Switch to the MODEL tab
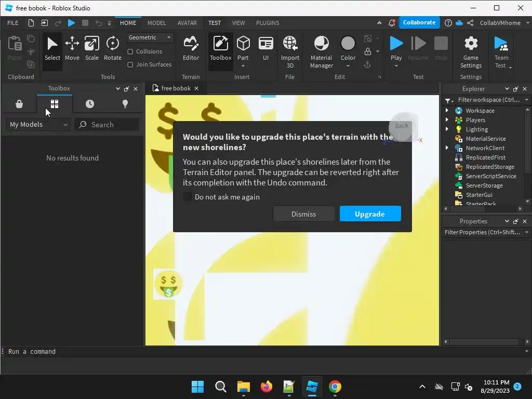 (157, 23)
